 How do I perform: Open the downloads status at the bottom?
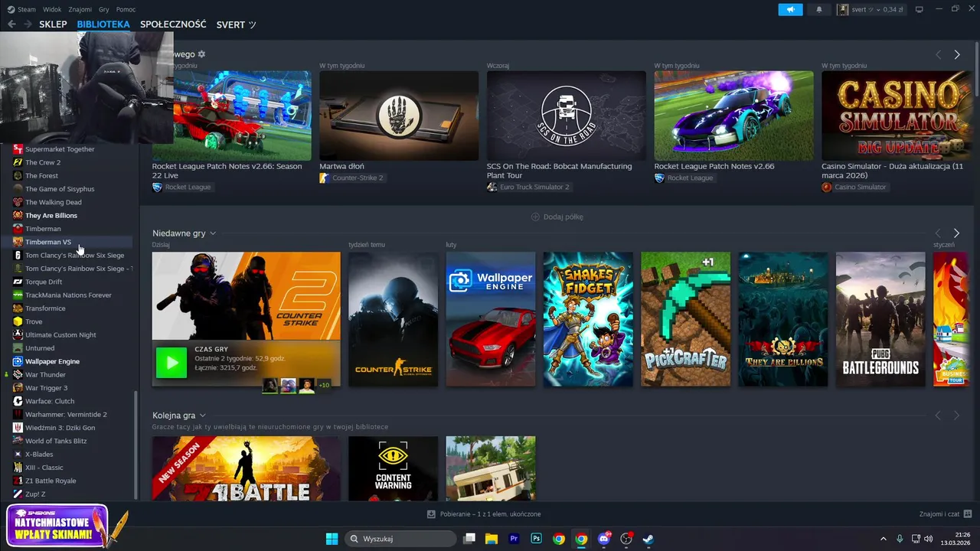click(484, 514)
